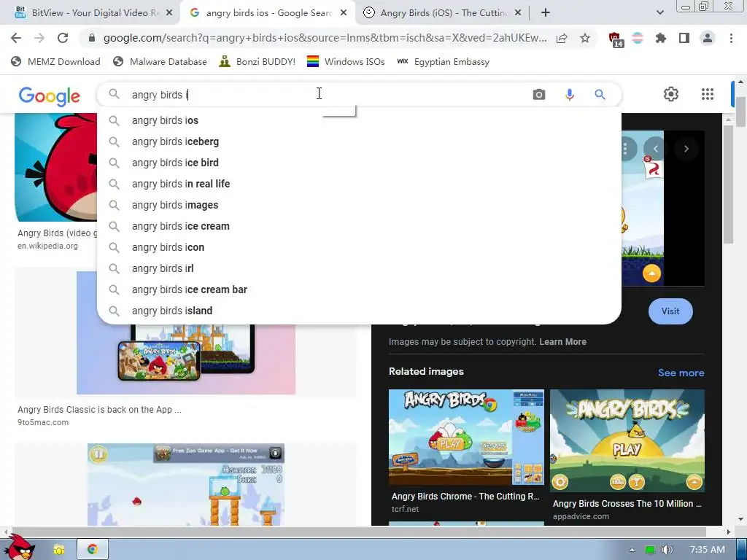Screen dimensions: 747x560
Task: Close the Cutting Room Floor tab
Action: (x=518, y=13)
